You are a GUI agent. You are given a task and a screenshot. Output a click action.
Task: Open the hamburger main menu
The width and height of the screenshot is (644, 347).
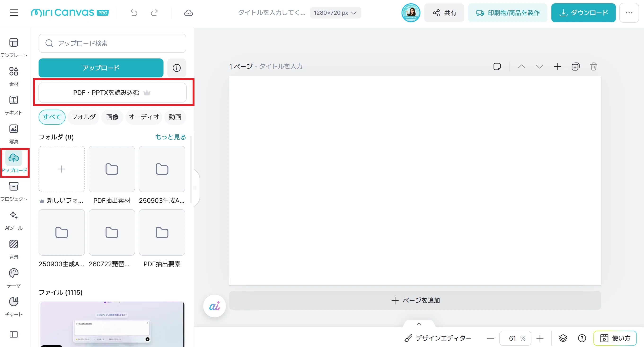(14, 13)
